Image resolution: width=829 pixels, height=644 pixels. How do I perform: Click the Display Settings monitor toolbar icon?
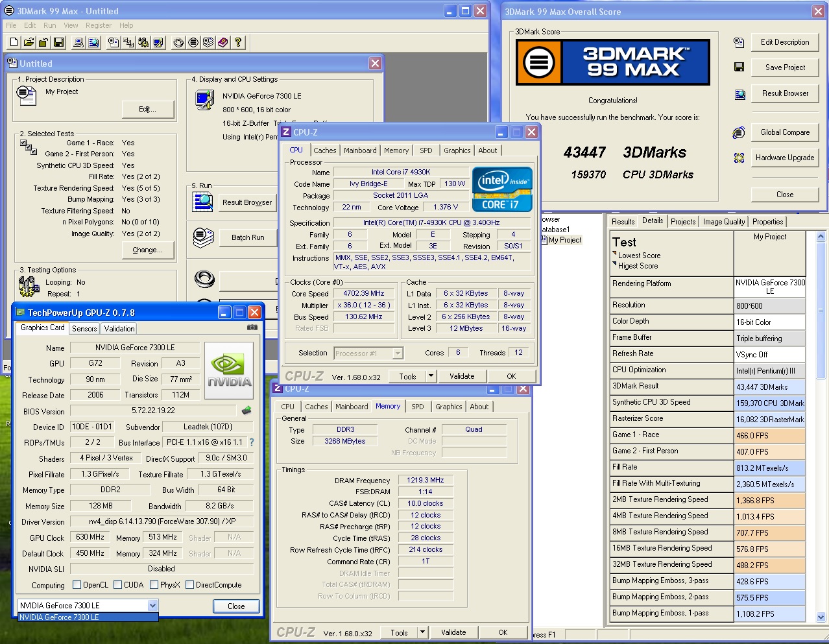point(158,42)
